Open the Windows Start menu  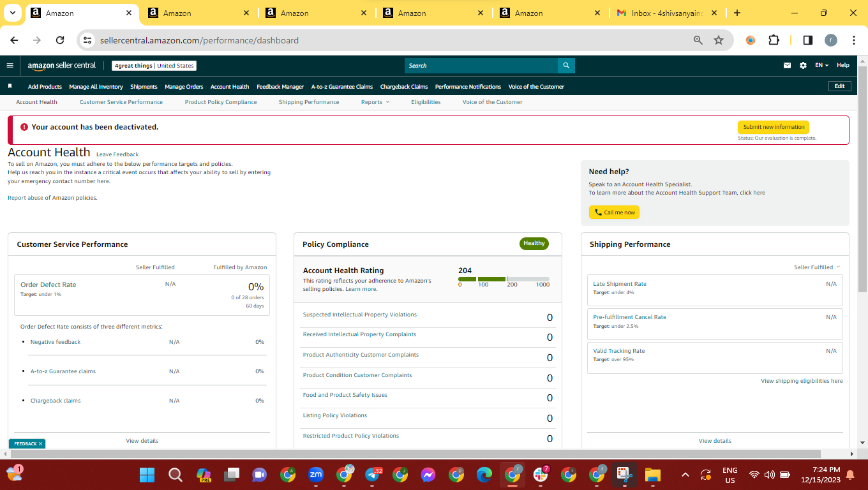(x=147, y=475)
